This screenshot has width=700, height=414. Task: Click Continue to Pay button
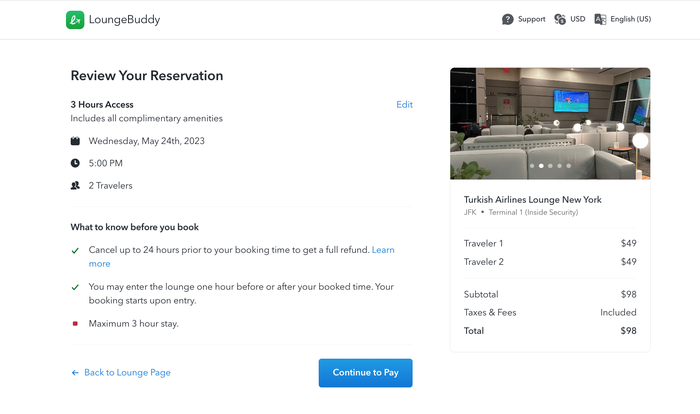pyautogui.click(x=366, y=373)
